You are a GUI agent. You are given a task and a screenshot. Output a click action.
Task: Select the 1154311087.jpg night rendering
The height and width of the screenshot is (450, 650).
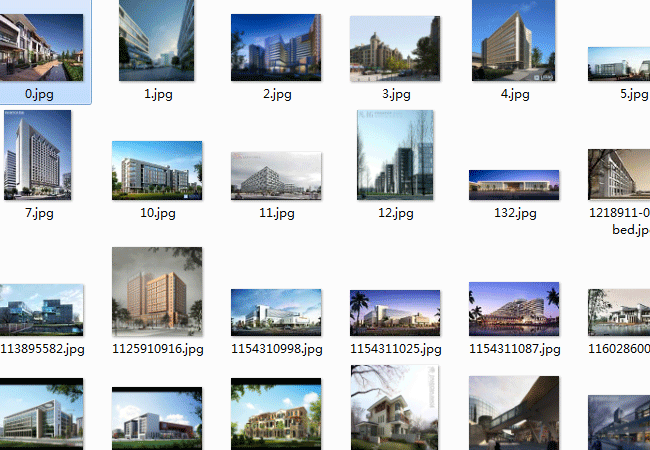(x=513, y=308)
